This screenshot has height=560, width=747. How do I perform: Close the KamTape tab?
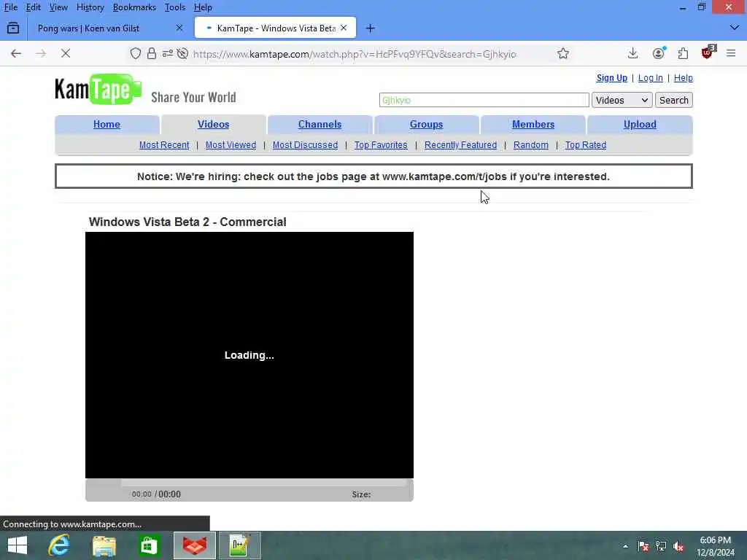[344, 28]
